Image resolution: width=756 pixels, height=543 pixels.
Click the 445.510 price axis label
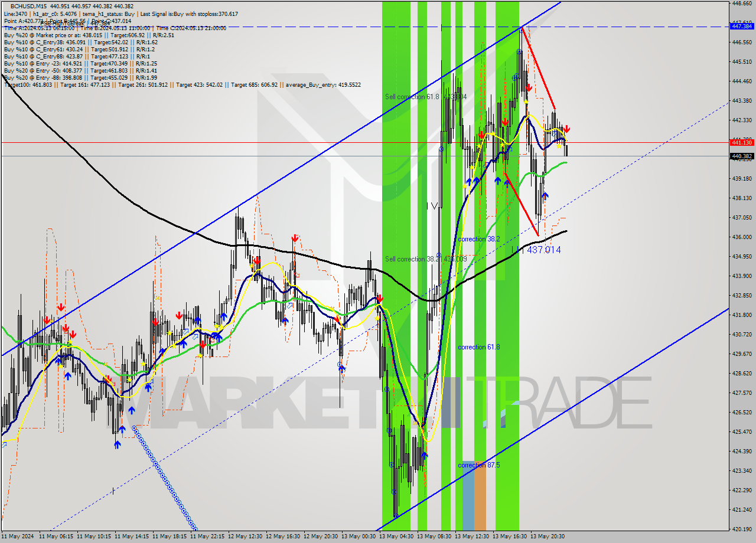tap(743, 61)
